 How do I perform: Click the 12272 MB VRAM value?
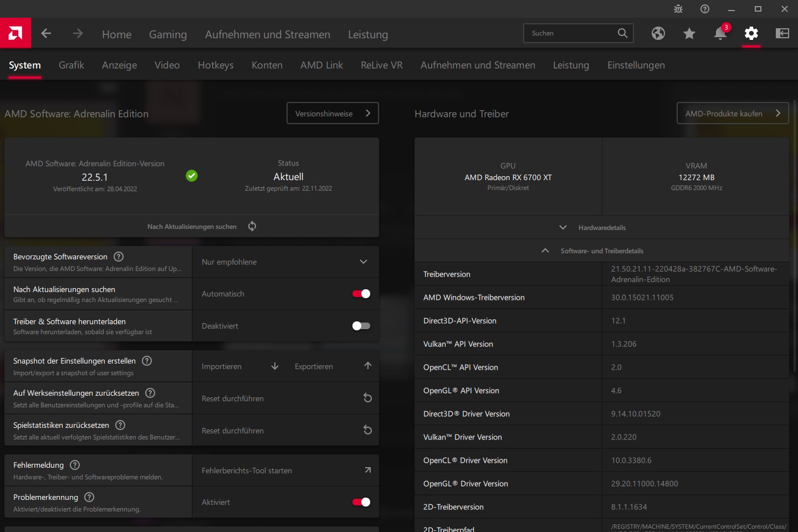697,177
